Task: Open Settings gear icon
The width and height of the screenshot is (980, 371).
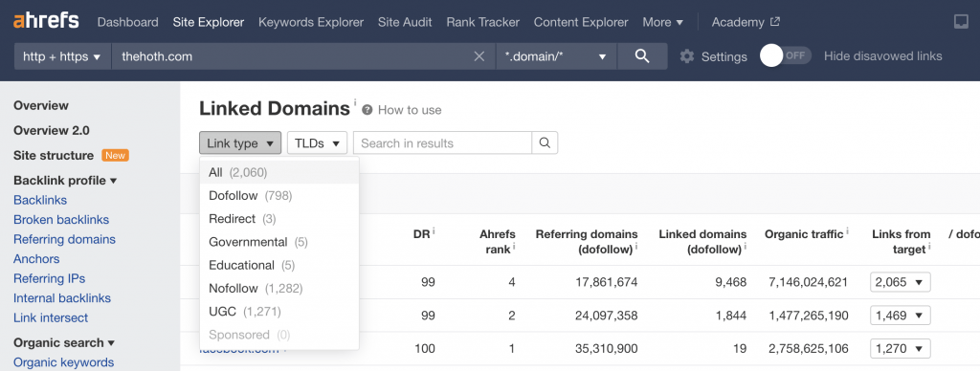Action: (x=687, y=56)
